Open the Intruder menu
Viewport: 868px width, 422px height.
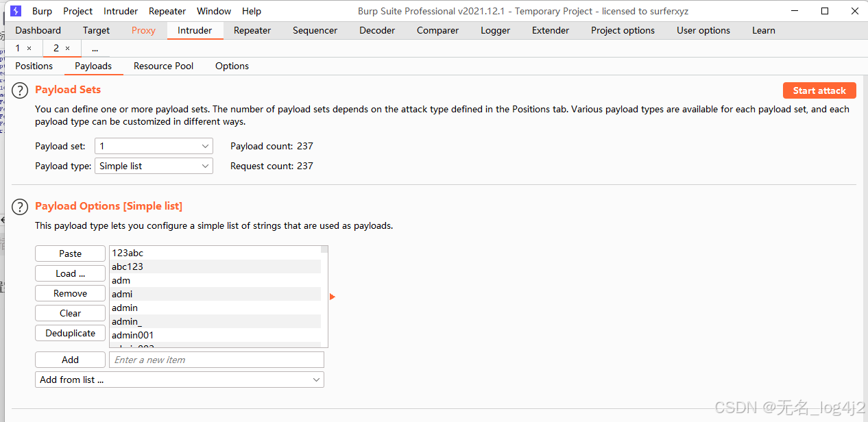121,11
